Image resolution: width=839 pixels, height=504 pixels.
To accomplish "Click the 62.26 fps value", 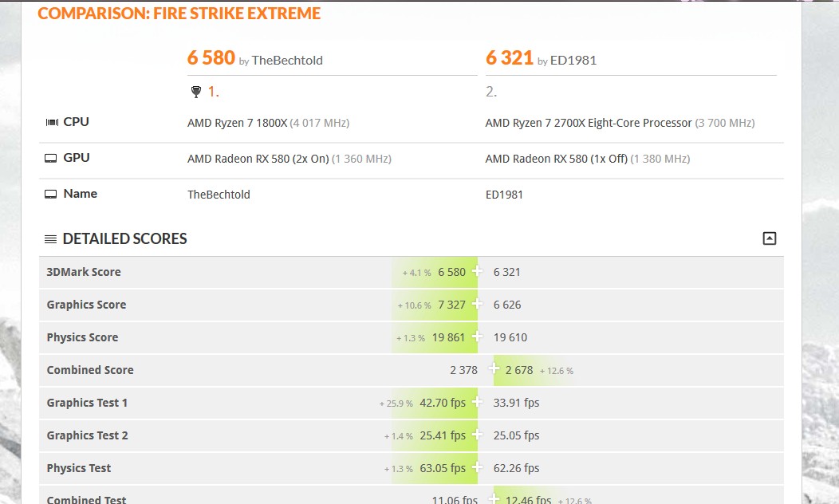I will 516,467.
